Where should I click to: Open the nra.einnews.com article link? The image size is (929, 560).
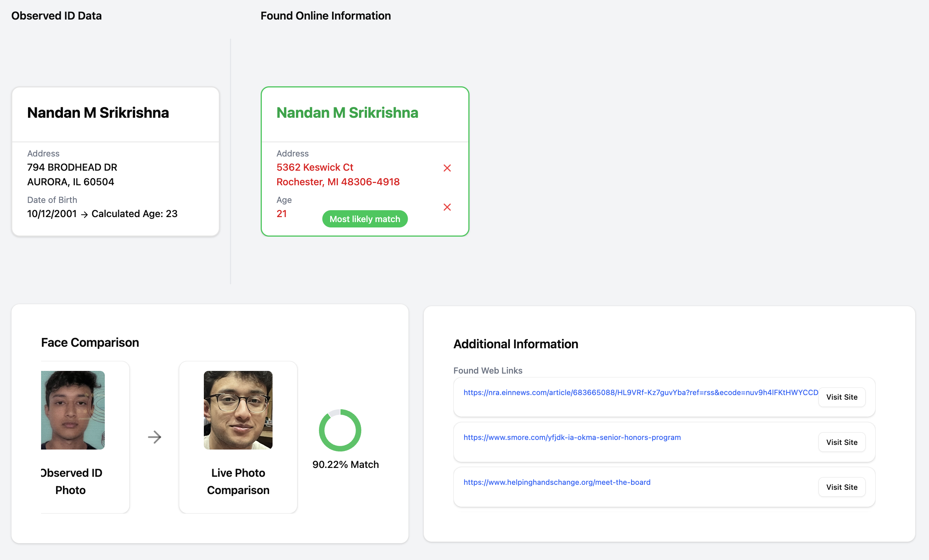point(640,392)
